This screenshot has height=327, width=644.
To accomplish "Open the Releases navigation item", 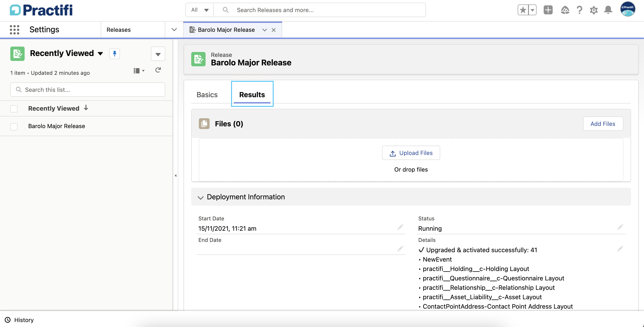I will pyautogui.click(x=118, y=30).
